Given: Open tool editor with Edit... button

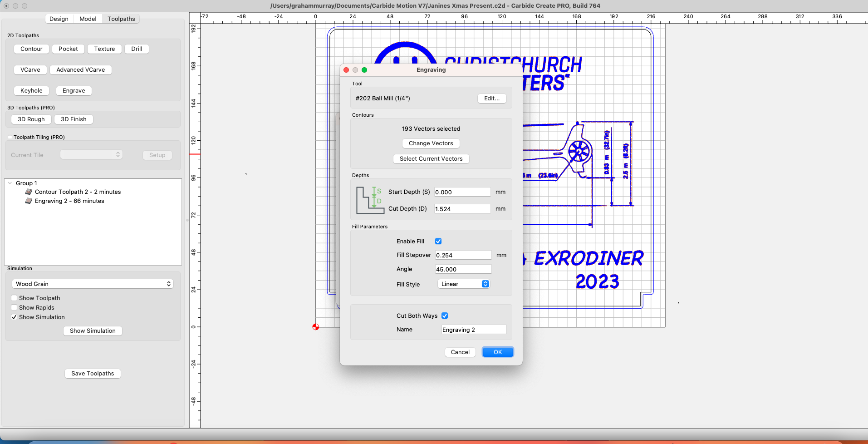Looking at the screenshot, I should tap(492, 99).
